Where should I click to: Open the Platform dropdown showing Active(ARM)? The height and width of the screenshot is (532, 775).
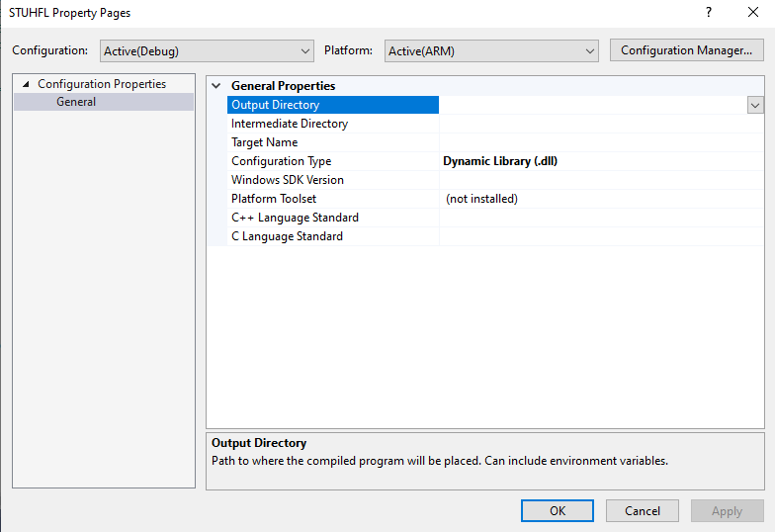click(x=491, y=51)
